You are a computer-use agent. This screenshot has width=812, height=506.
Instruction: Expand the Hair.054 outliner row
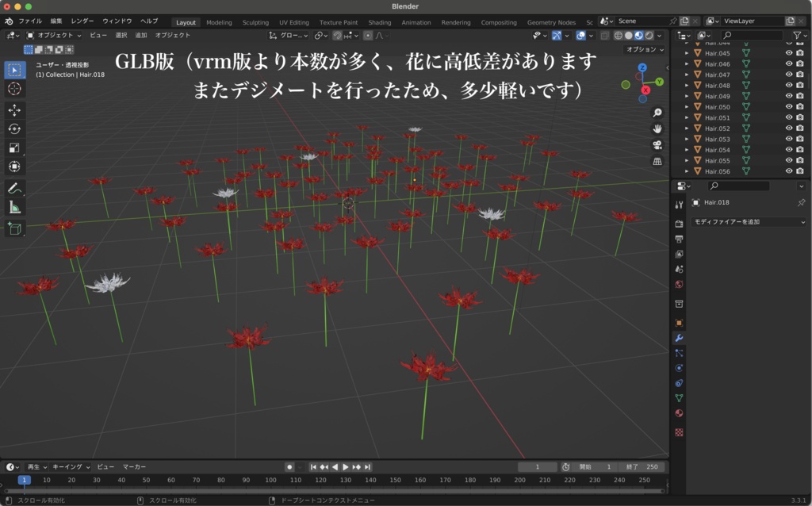(x=687, y=150)
